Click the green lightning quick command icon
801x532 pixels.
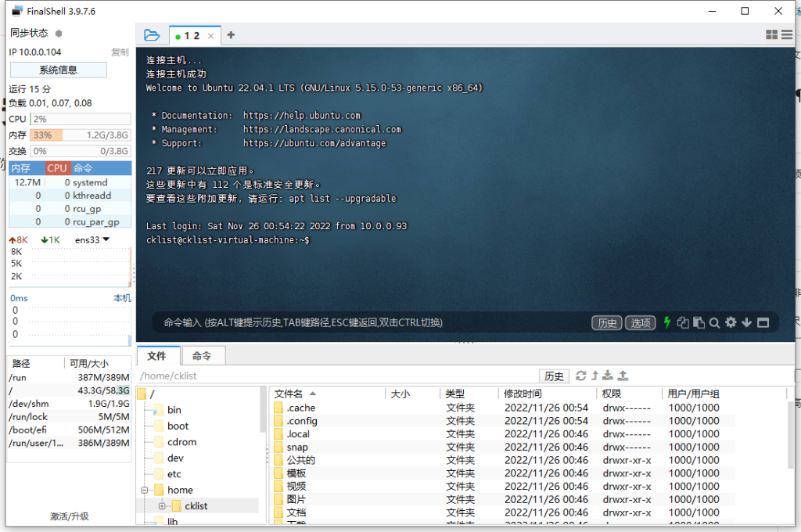tap(666, 322)
